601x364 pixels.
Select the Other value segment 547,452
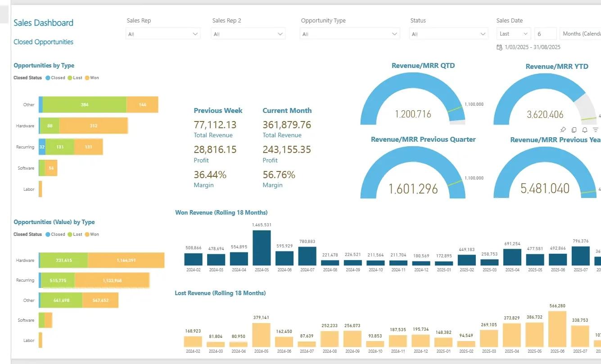tap(100, 300)
